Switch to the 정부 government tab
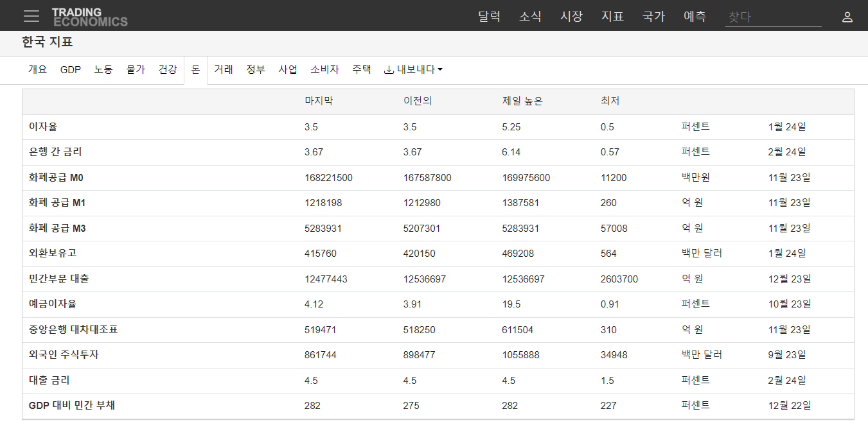The image size is (868, 425). click(256, 69)
